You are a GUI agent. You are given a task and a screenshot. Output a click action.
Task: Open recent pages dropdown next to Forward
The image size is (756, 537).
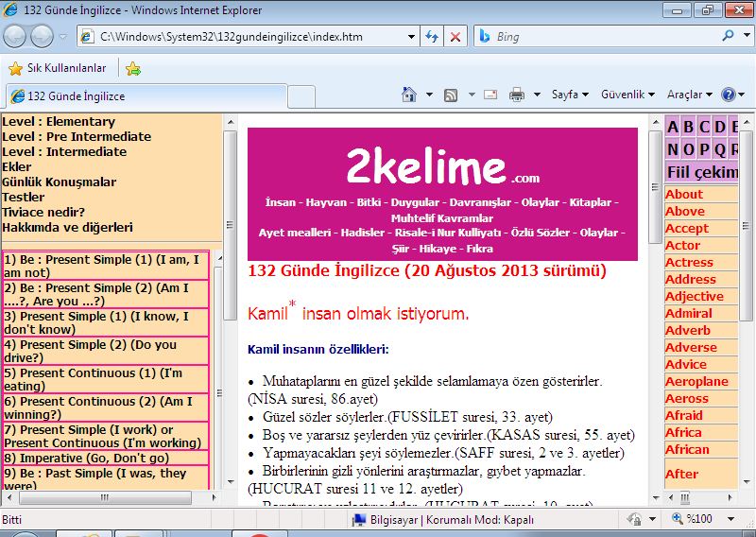pos(62,37)
